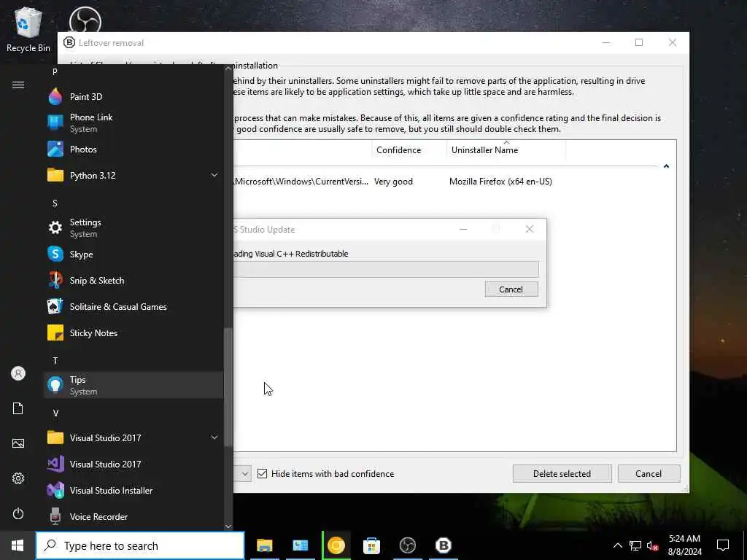The image size is (747, 560).
Task: Expand the Start menu hamburger button
Action: click(x=18, y=85)
